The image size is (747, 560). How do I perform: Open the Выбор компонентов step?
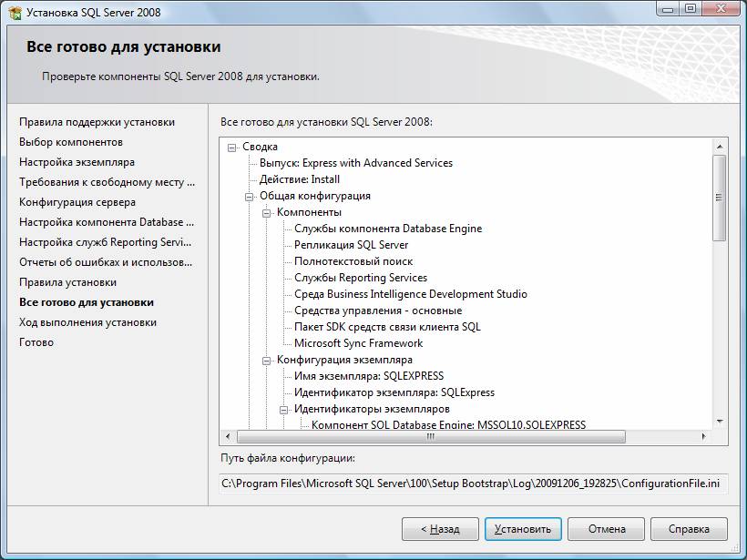[x=71, y=142]
